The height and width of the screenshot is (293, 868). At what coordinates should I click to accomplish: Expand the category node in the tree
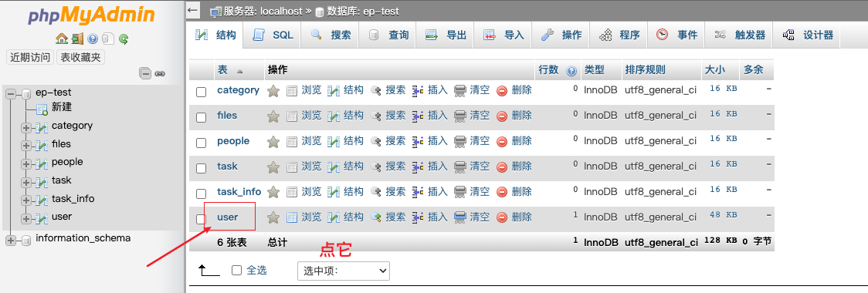(25, 128)
